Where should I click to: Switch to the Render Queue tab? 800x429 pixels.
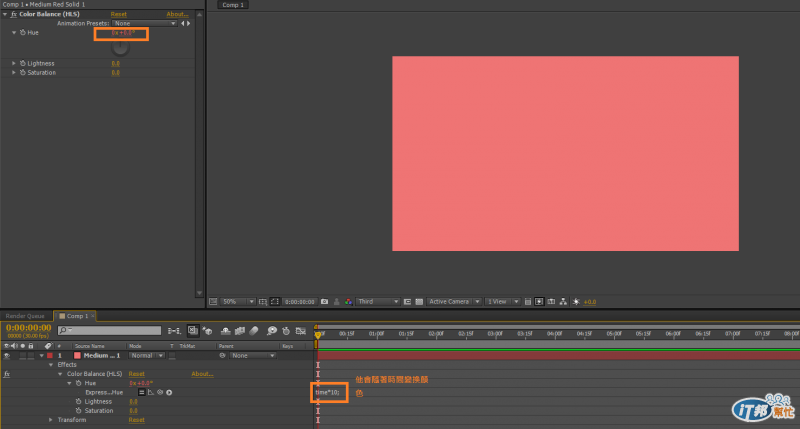25,316
